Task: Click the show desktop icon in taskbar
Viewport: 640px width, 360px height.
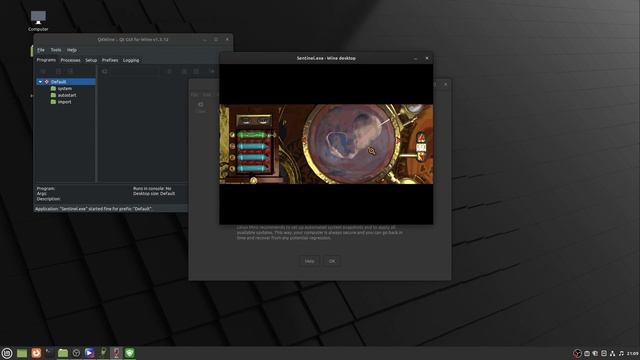Action: pos(22,353)
